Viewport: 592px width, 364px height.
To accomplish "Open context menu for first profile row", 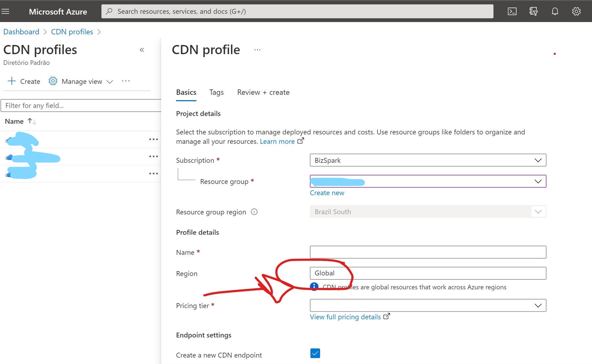I will pyautogui.click(x=153, y=139).
